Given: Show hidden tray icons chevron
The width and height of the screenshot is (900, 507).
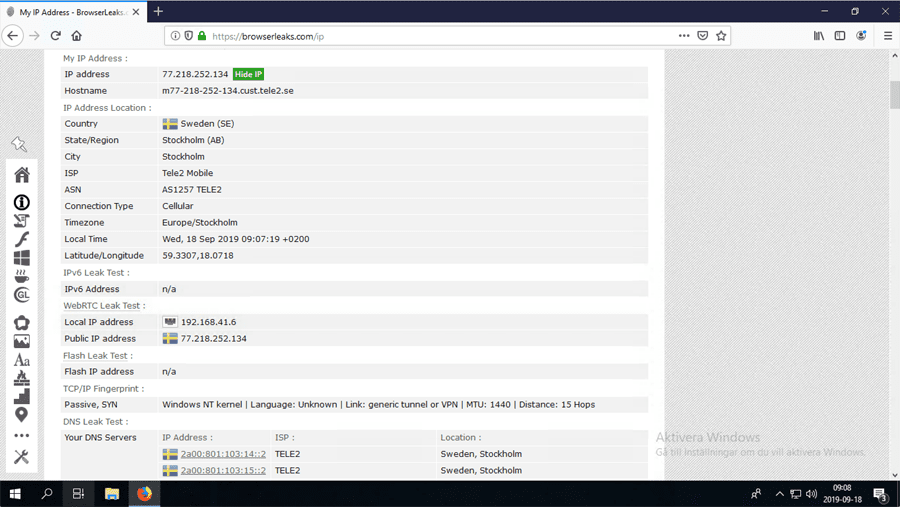Looking at the screenshot, I should coord(779,494).
